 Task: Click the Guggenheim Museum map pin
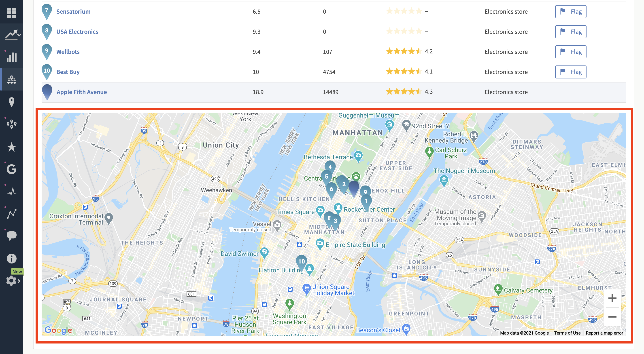(389, 125)
